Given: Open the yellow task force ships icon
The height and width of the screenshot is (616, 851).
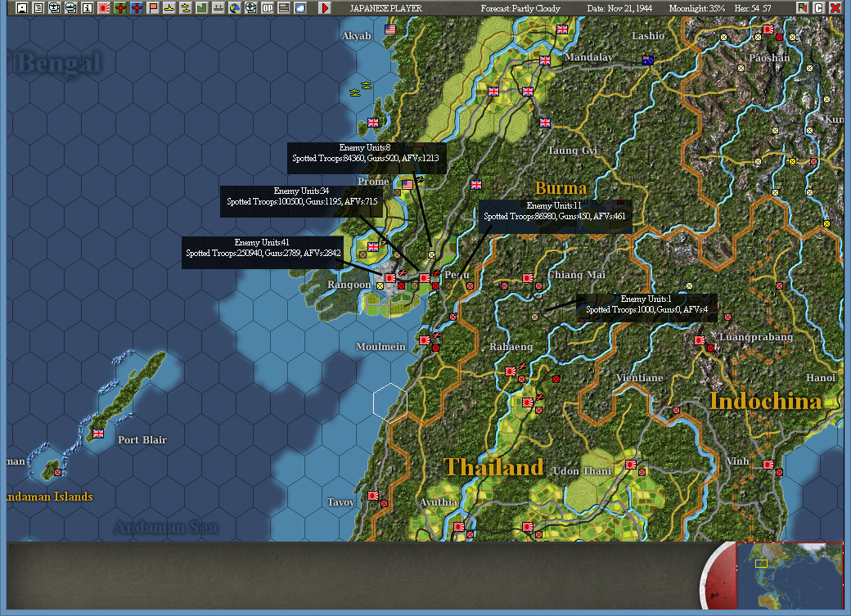Looking at the screenshot, I should tap(186, 7).
